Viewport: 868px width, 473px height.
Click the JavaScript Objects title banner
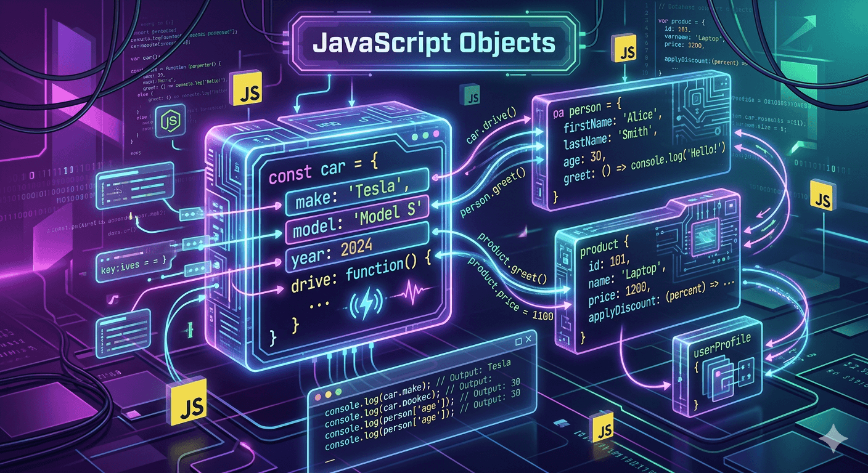(x=433, y=43)
